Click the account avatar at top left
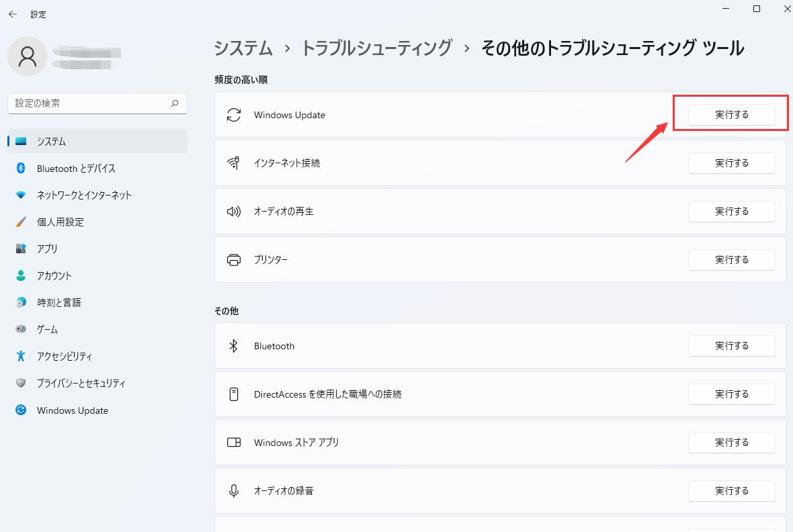The width and height of the screenshot is (793, 532). (28, 56)
